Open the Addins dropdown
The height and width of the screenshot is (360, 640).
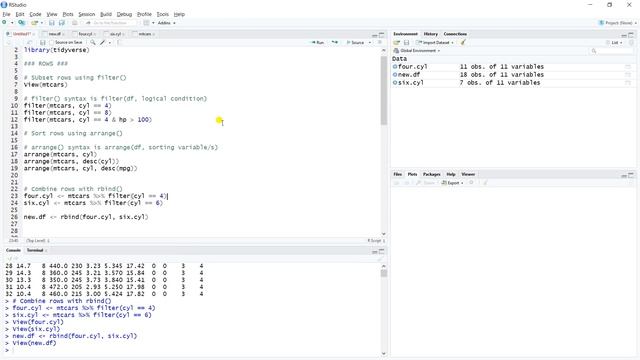(167, 23)
